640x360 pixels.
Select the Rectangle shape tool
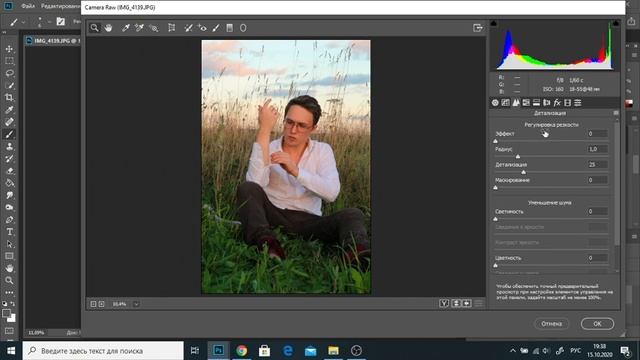[x=9, y=256]
